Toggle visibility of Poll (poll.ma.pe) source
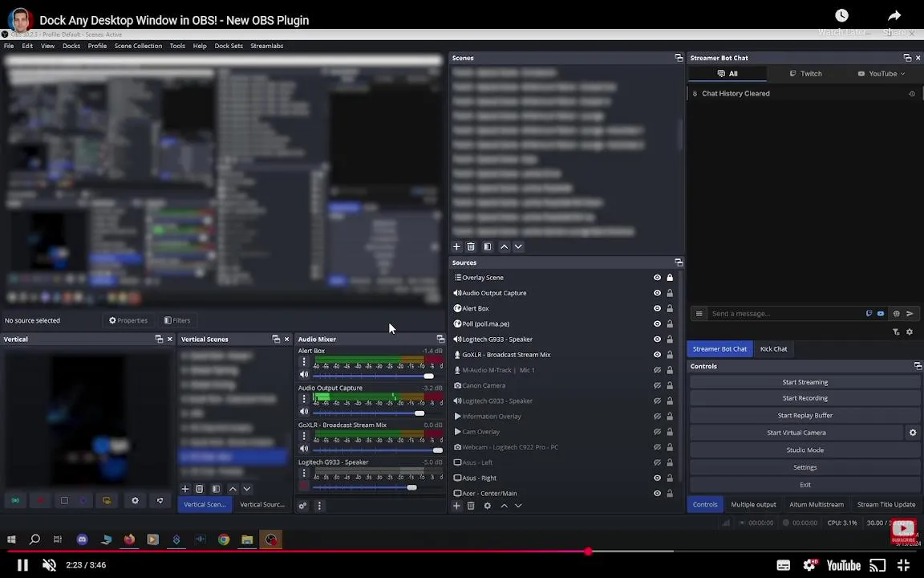The image size is (924, 578). pyautogui.click(x=657, y=324)
